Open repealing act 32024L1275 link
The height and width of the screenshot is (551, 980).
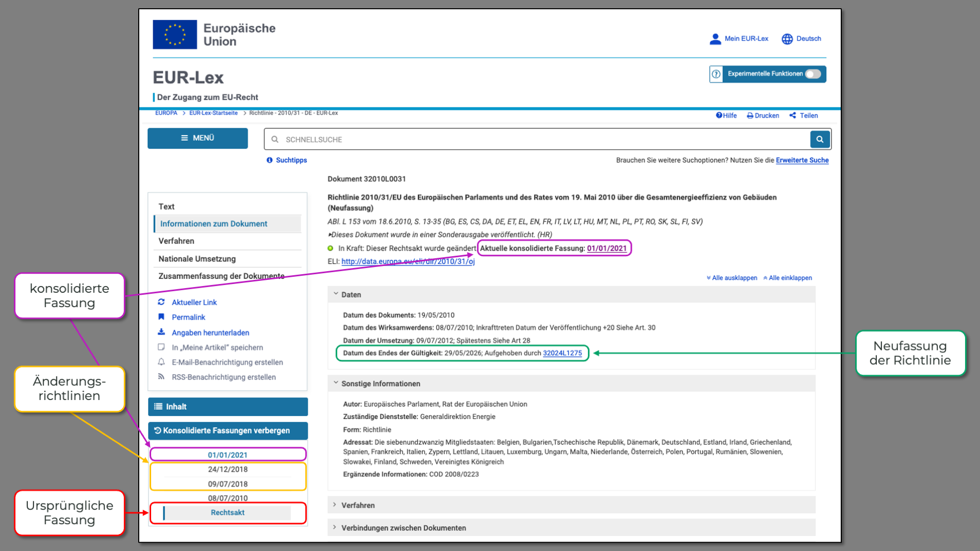(x=562, y=353)
